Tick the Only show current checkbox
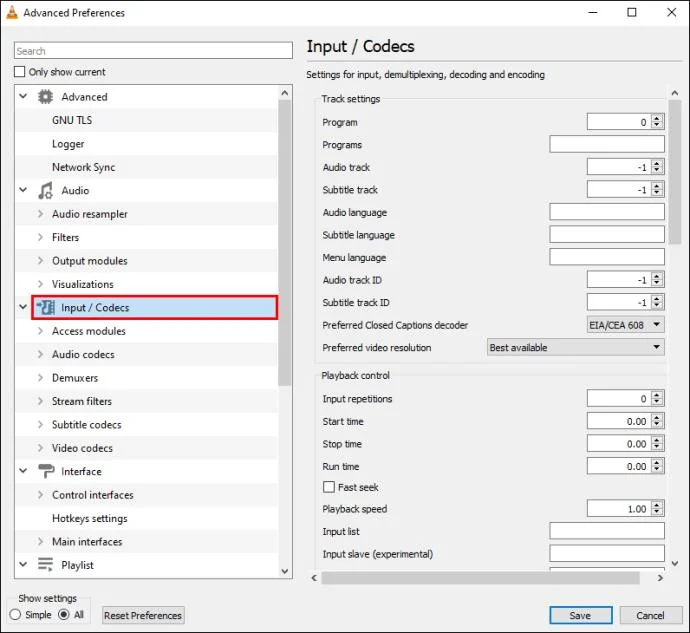This screenshot has height=633, width=690. 19,72
